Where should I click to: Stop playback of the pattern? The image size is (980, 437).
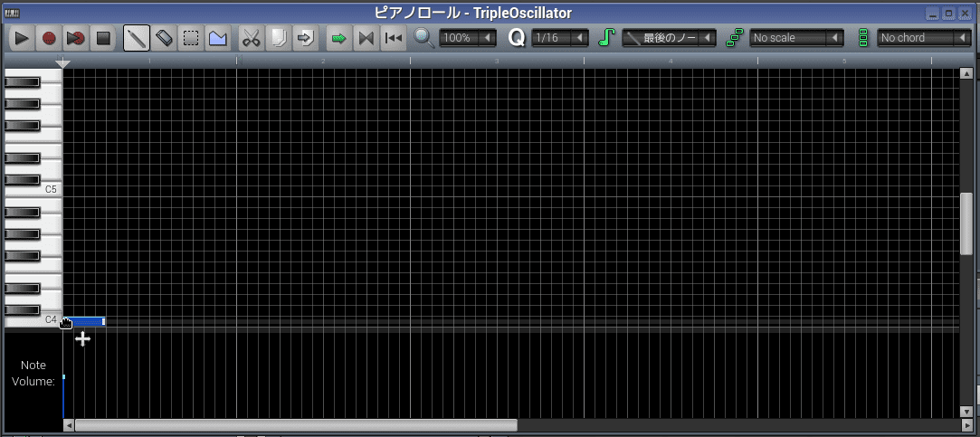pyautogui.click(x=102, y=38)
